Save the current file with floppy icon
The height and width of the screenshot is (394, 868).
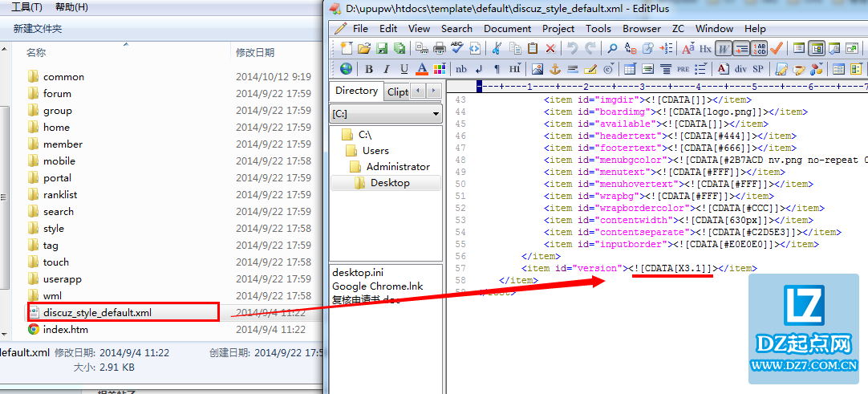[382, 48]
